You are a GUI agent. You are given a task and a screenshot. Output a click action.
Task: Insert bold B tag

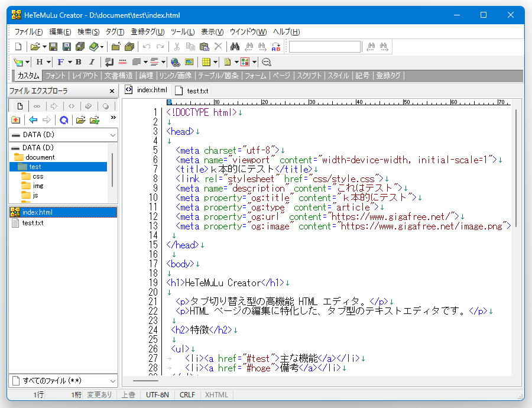click(79, 61)
